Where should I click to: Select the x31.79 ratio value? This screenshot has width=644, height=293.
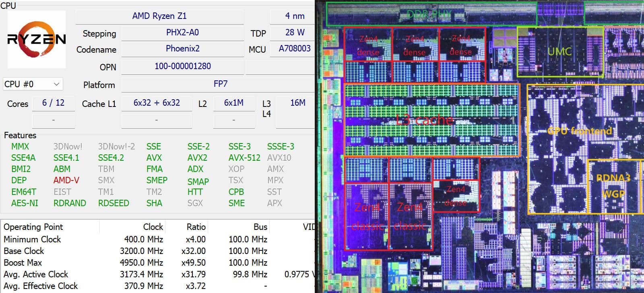point(194,275)
